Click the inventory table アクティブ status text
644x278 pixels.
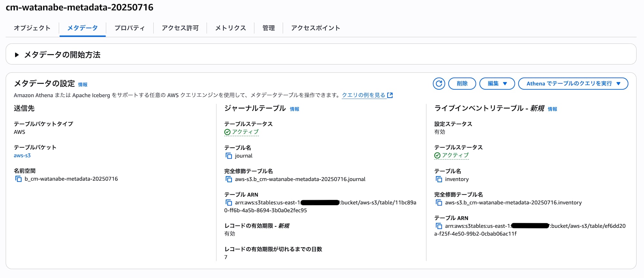tap(455, 155)
